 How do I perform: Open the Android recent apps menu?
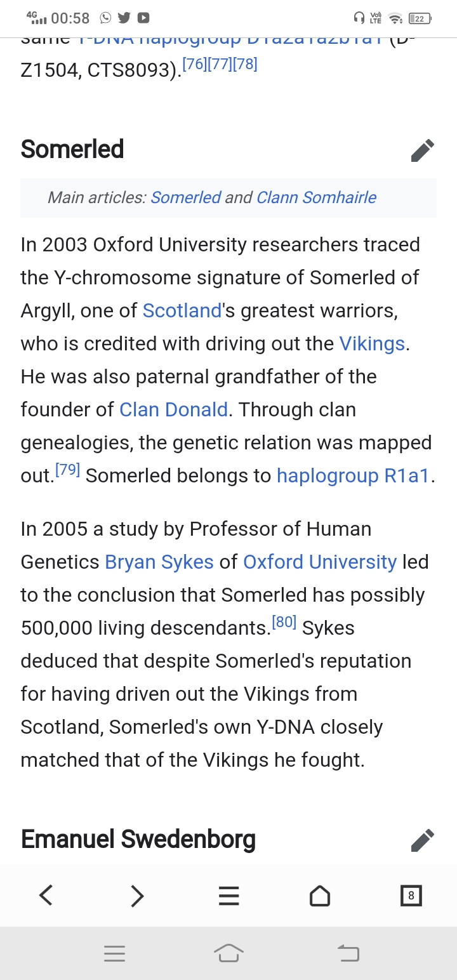(x=115, y=953)
